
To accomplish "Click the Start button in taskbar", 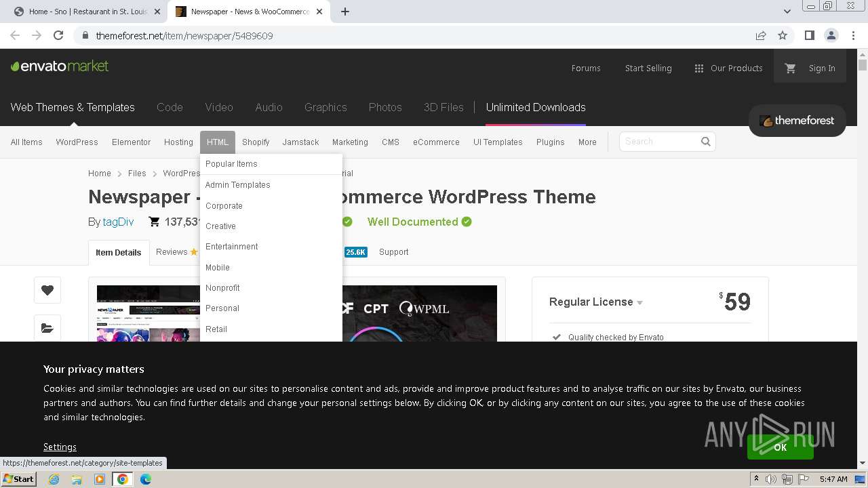I will coord(19,479).
